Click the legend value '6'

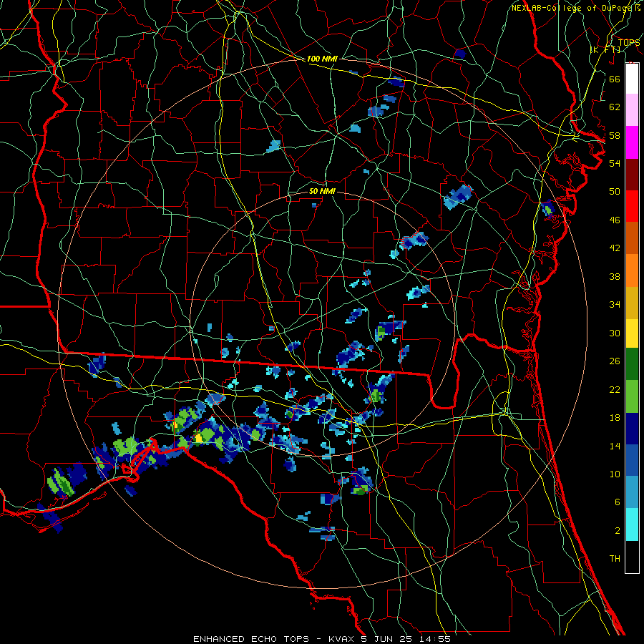617,502
